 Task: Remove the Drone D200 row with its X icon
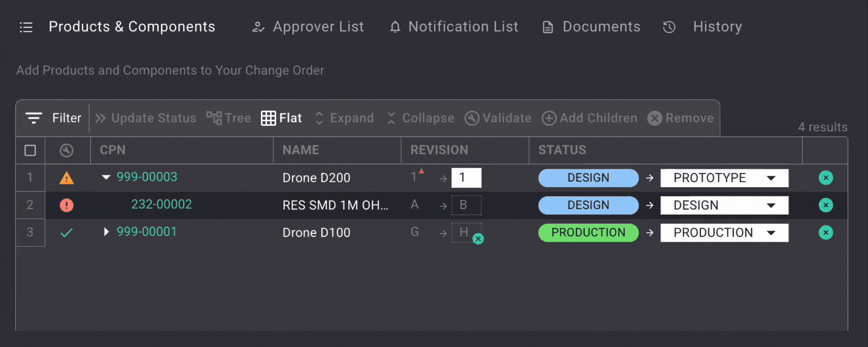[x=825, y=178]
